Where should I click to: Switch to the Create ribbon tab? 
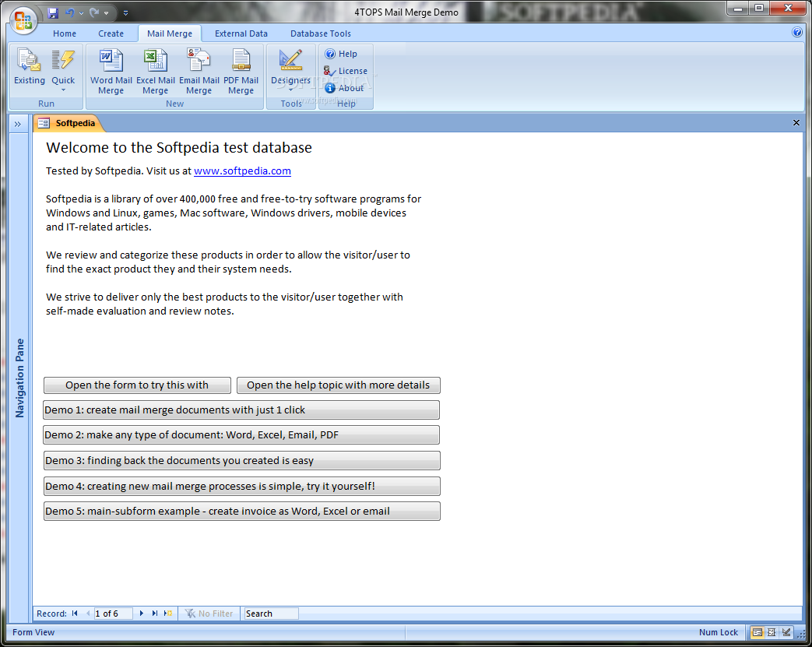point(111,33)
